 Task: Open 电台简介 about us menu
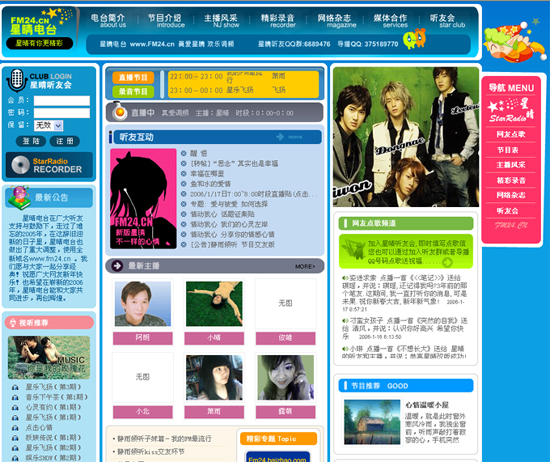pos(108,20)
